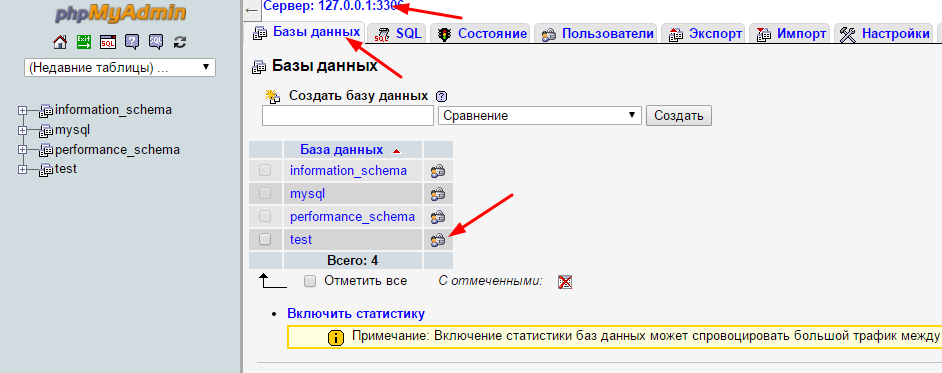This screenshot has height=373, width=942.
Task: Open phpMyAdmin documentation question-mark icon
Action: point(132,42)
